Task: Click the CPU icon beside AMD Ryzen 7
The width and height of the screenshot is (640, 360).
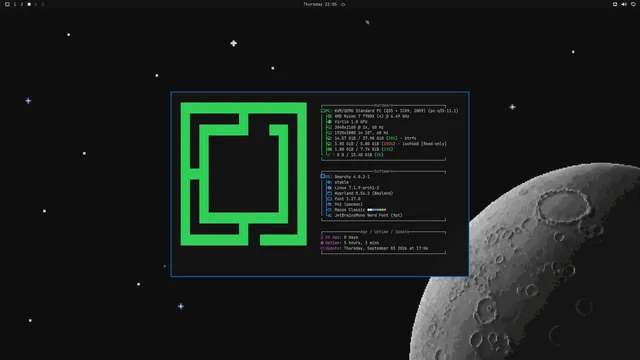Action: (x=329, y=116)
